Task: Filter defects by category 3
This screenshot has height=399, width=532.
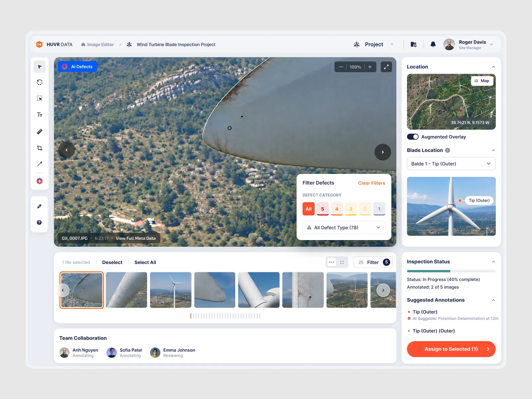Action: point(351,209)
